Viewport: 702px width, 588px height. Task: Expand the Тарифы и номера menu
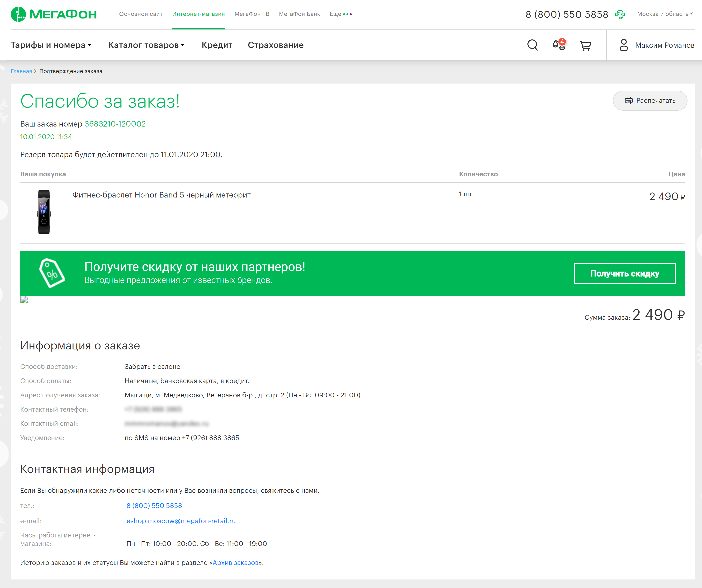[51, 45]
